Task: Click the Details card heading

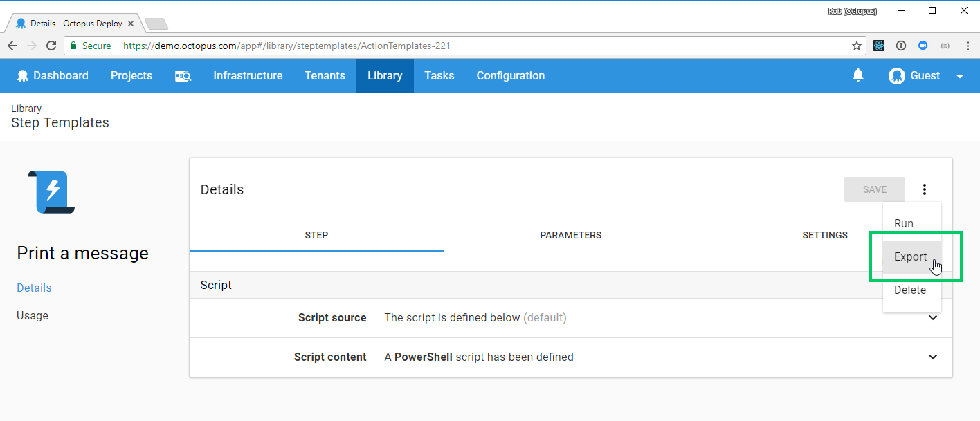Action: [x=222, y=189]
